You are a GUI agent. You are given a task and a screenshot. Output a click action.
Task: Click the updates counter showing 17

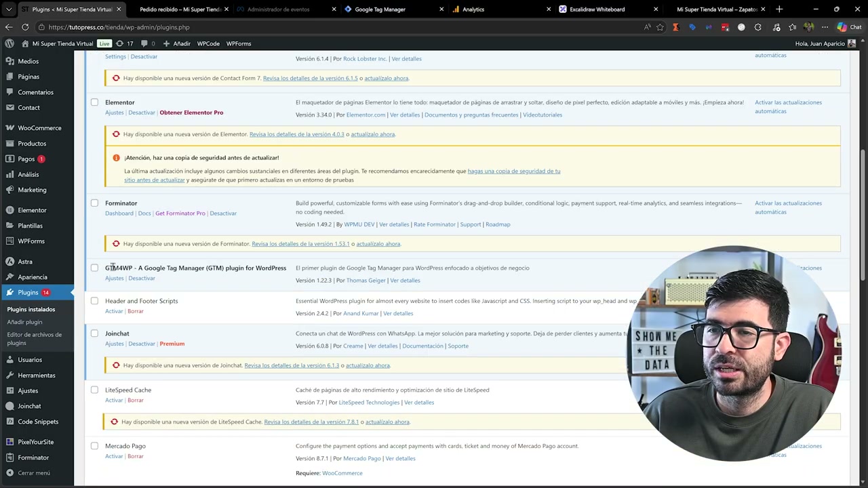coord(125,43)
